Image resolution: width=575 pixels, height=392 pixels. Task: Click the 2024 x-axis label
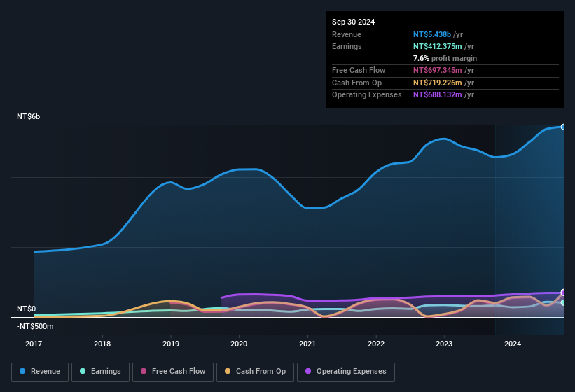pos(513,344)
